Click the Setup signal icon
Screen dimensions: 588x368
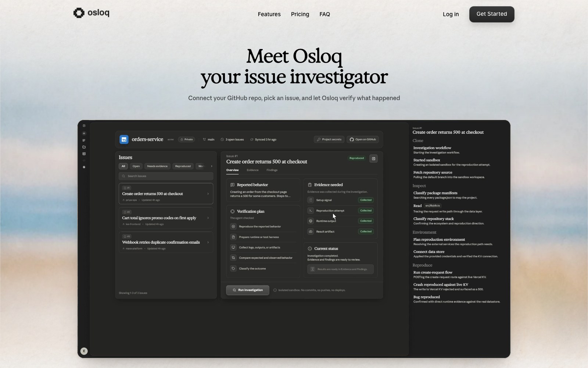click(x=311, y=200)
